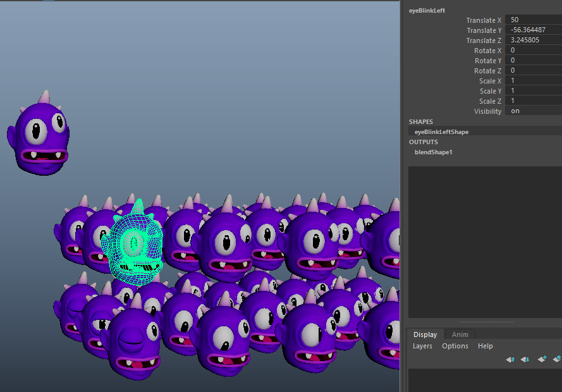Image resolution: width=562 pixels, height=392 pixels.
Task: Click the Scale X value field
Action: click(x=534, y=81)
